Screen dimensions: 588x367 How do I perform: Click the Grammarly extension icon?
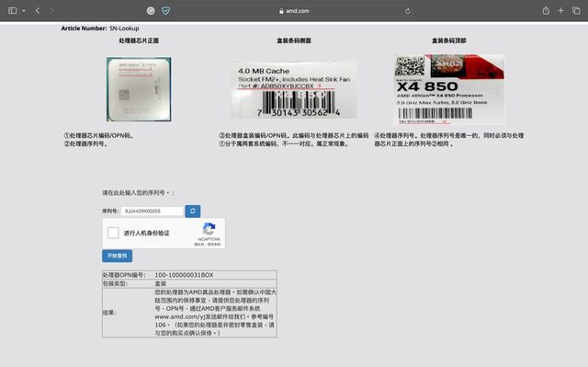[x=151, y=11]
